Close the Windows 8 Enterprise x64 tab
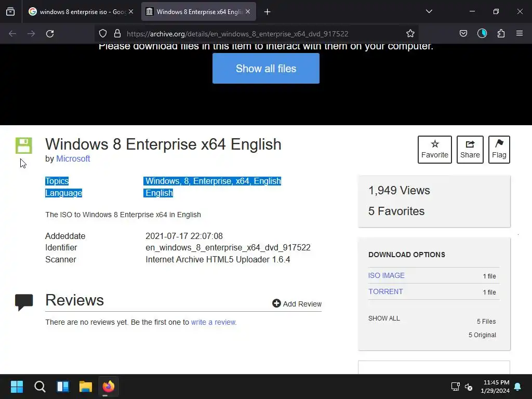Screen dimensions: 532x399 (248, 12)
